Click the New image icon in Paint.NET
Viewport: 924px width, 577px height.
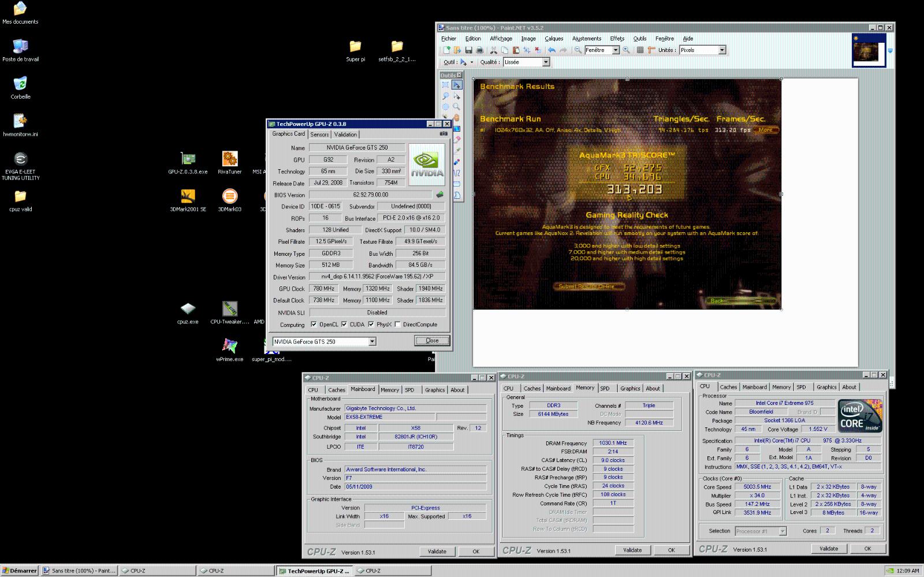coord(446,50)
